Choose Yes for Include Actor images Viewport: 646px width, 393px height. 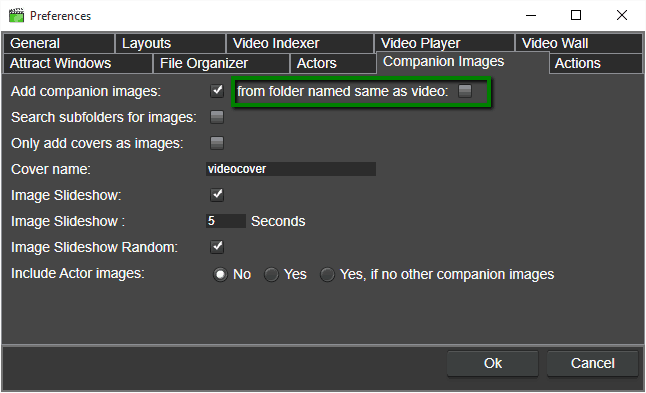[272, 274]
